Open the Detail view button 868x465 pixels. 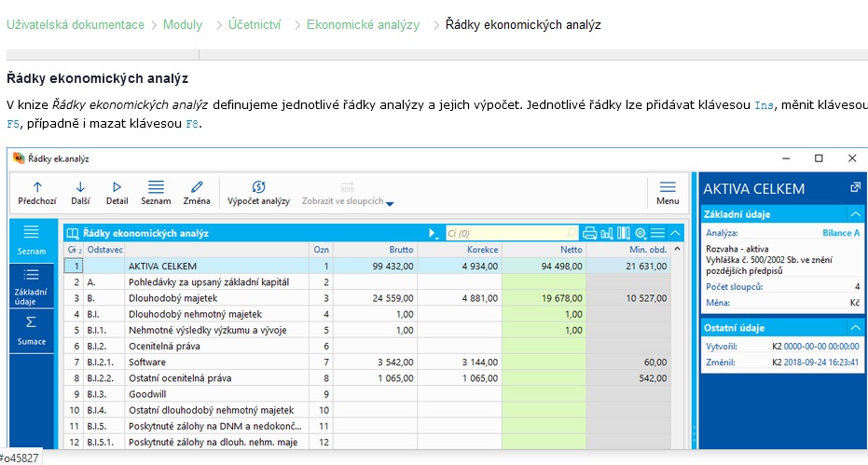tap(117, 193)
